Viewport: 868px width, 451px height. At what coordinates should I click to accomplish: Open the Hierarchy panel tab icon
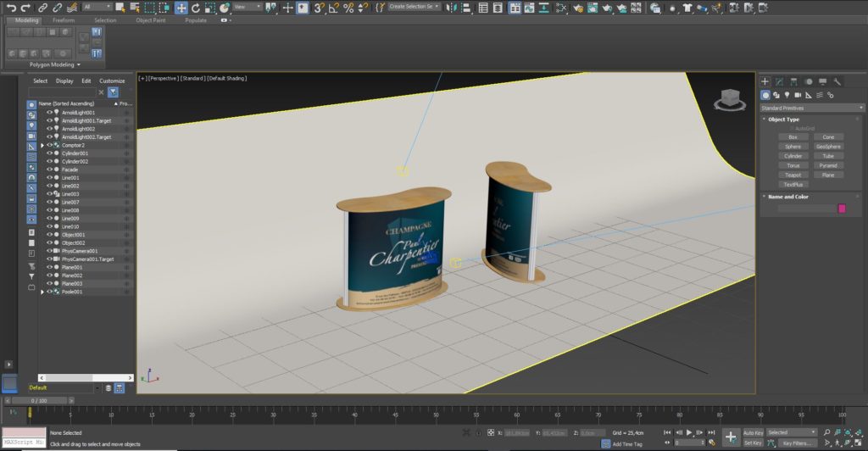pos(793,81)
